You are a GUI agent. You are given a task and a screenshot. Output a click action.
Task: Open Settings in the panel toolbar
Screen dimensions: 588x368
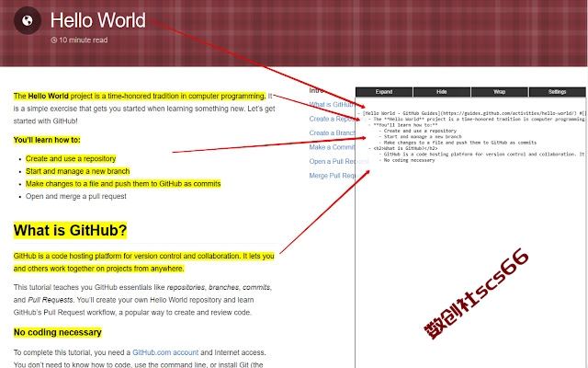pos(557,92)
